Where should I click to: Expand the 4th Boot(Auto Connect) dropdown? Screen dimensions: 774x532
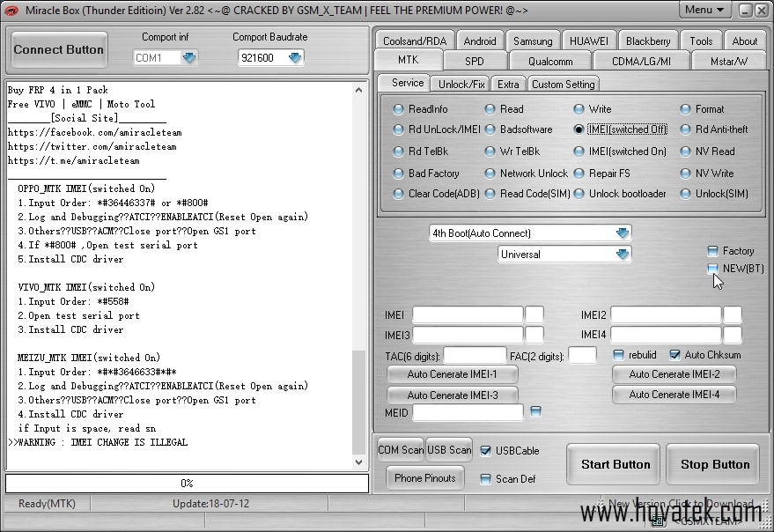[x=623, y=233]
